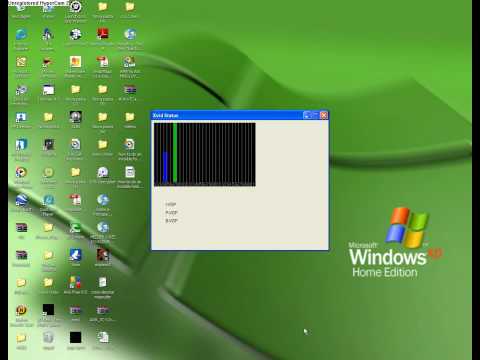Open the disc icon beside the text document
This screenshot has height=360, width=480.
103,172
